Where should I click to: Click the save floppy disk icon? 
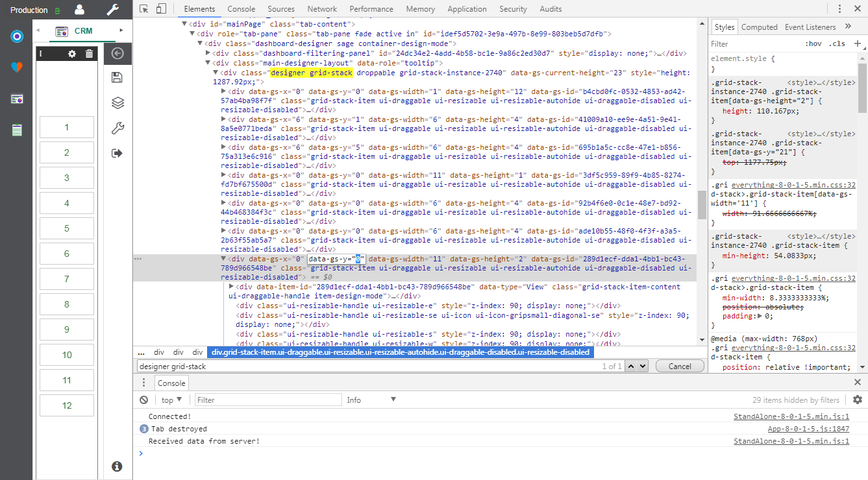(118, 78)
